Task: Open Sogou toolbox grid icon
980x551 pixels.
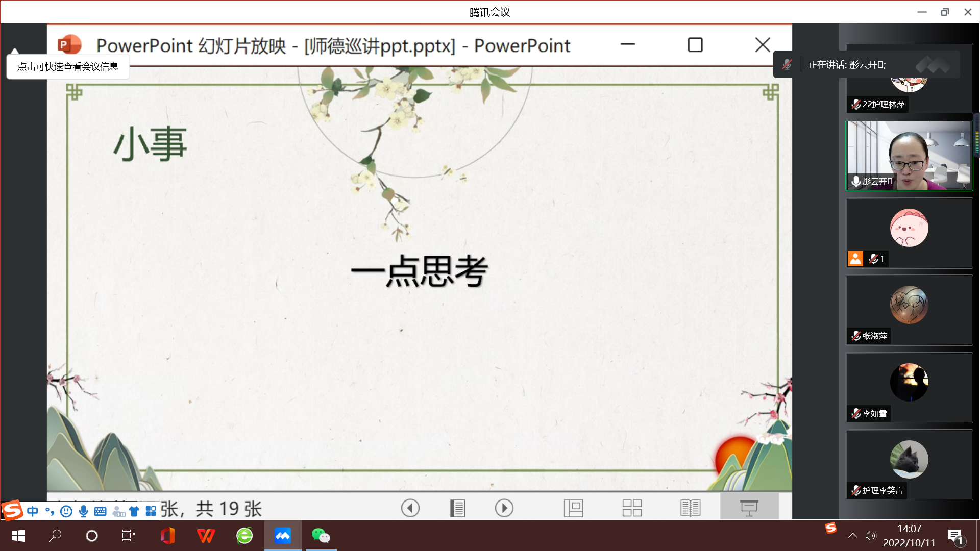Action: pos(151,511)
